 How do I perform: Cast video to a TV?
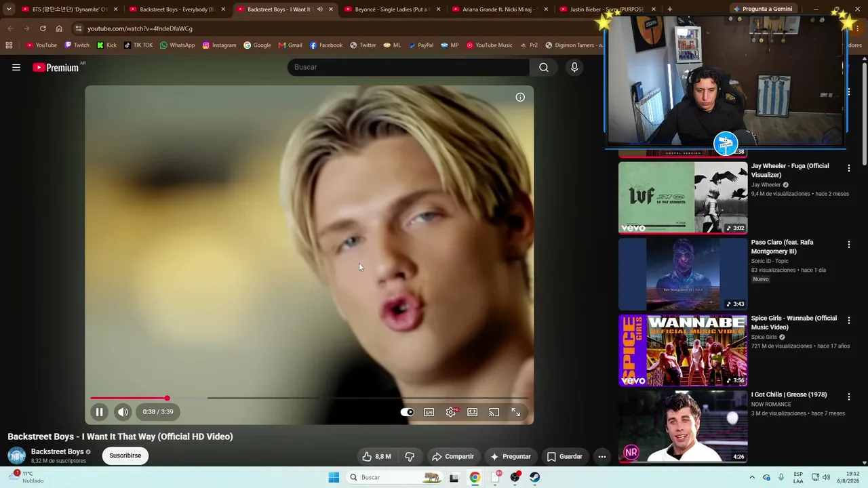494,412
